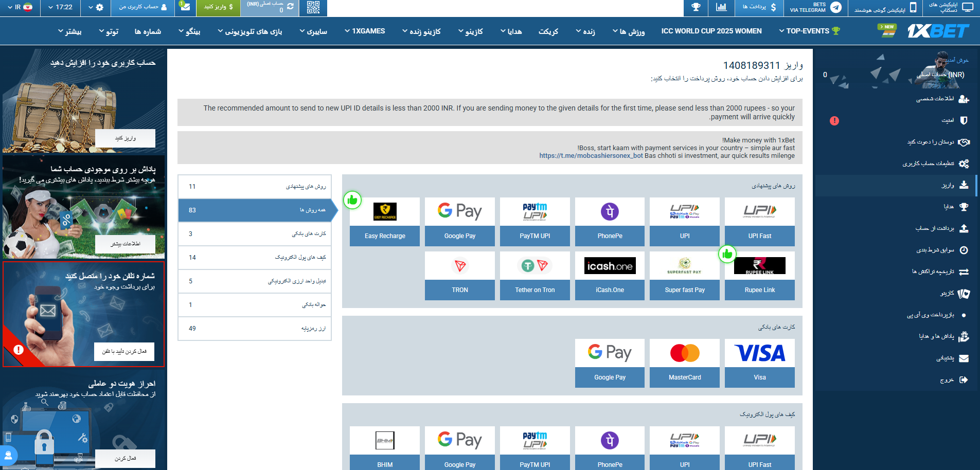
Task: Select the PhonePe payment method in recommended
Action: coord(610,222)
